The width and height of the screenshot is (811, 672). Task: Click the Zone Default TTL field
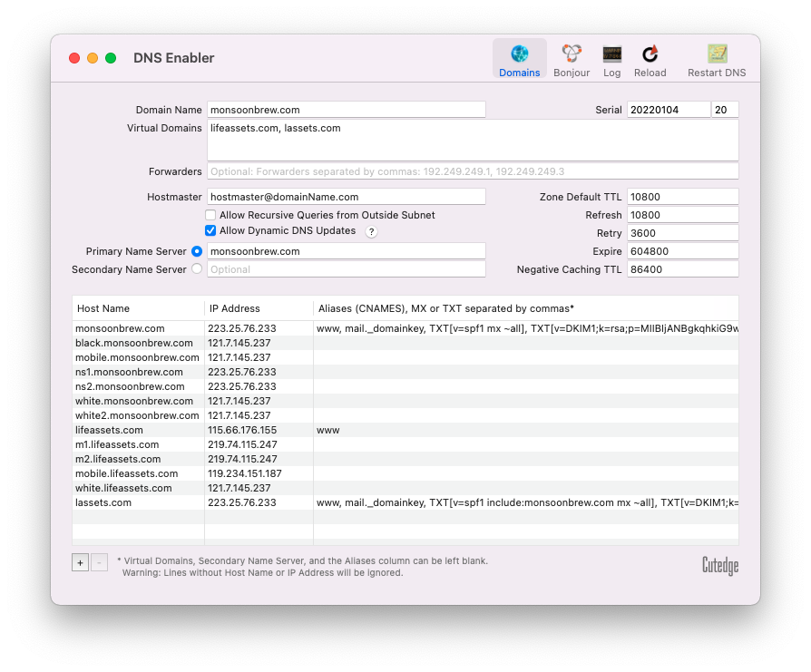coord(682,197)
